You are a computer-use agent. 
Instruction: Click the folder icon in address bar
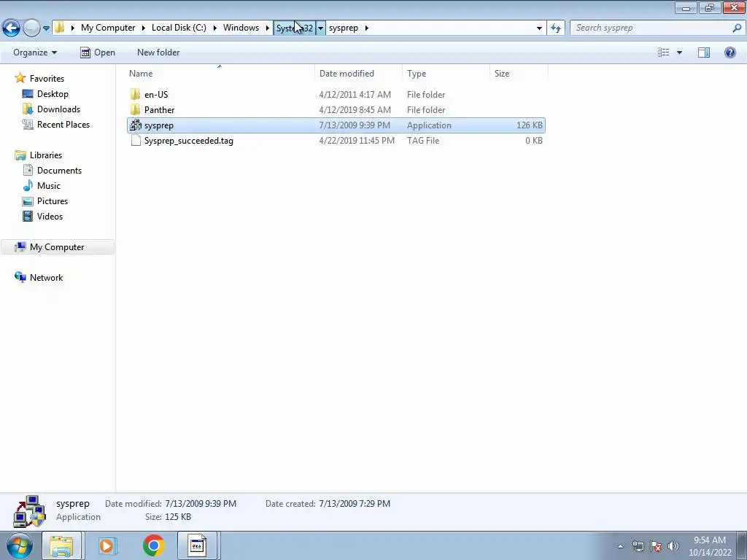coord(59,28)
